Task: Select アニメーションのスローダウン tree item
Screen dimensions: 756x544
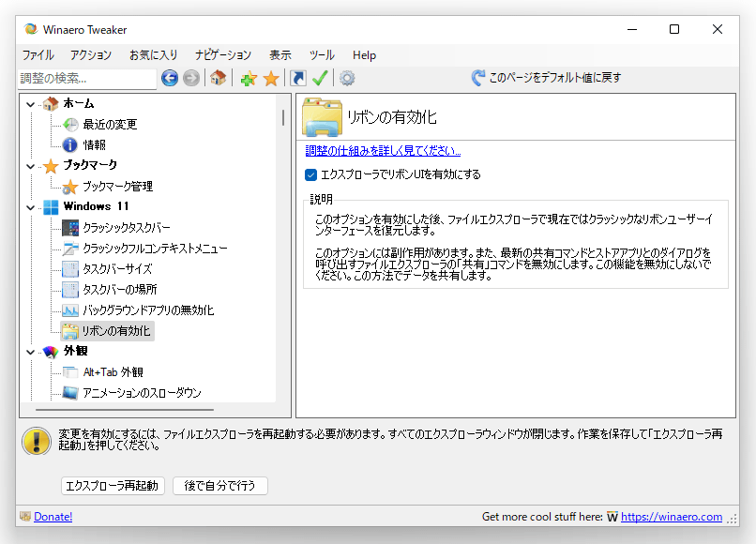Action: (143, 393)
